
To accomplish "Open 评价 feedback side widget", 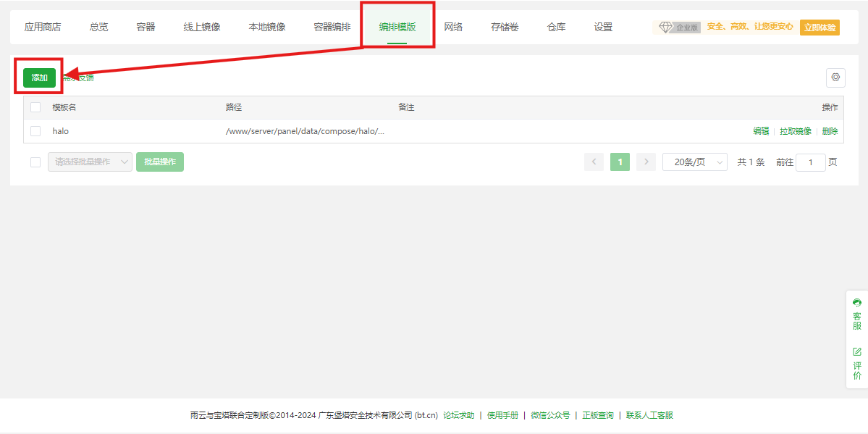I will click(857, 364).
